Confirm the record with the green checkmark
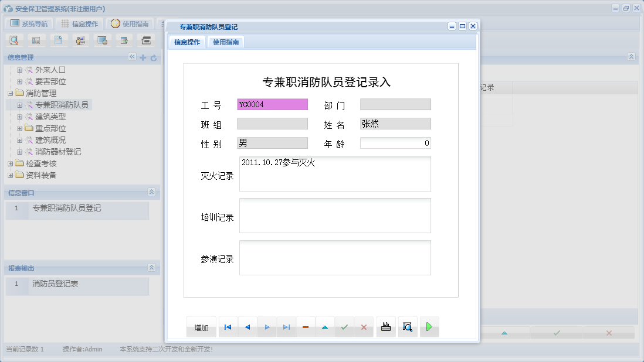Viewport: 644px width, 362px height. click(344, 327)
